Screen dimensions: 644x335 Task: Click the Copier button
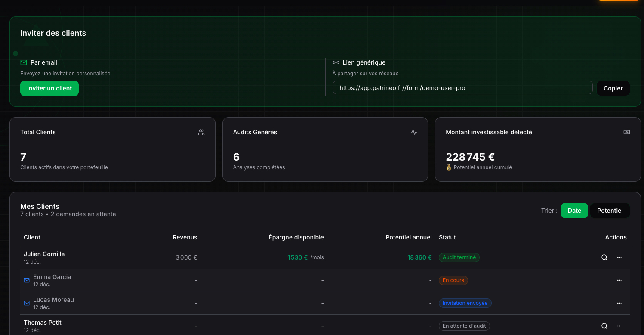coord(613,88)
